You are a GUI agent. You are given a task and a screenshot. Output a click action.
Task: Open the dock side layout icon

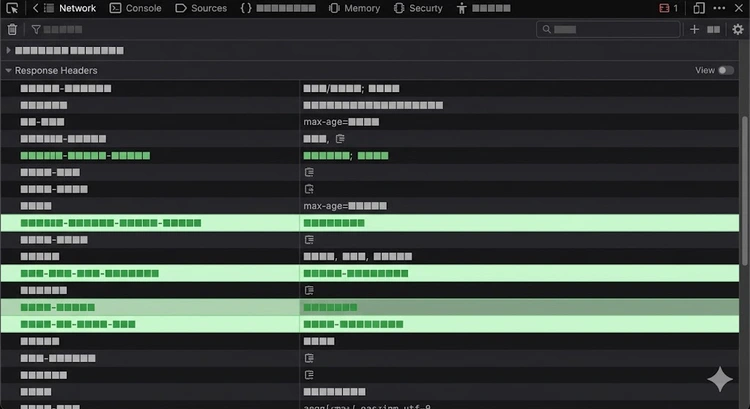coord(699,8)
